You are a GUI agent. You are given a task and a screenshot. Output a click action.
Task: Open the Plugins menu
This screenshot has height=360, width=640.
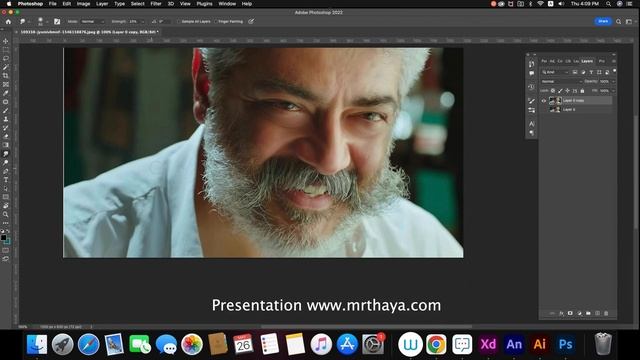(x=204, y=4)
